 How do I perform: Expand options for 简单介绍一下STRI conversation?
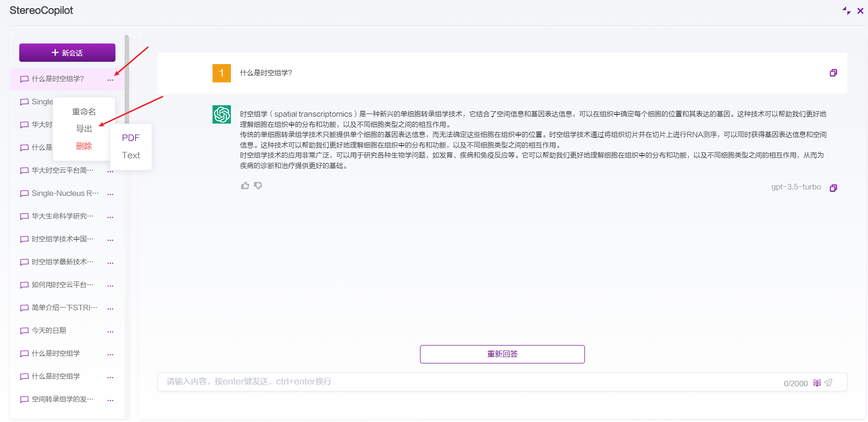pyautogui.click(x=110, y=308)
